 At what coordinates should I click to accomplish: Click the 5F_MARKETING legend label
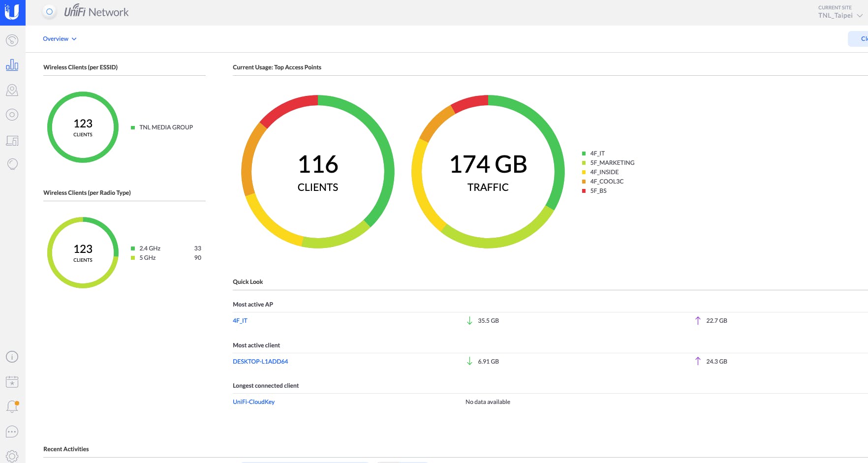(612, 163)
